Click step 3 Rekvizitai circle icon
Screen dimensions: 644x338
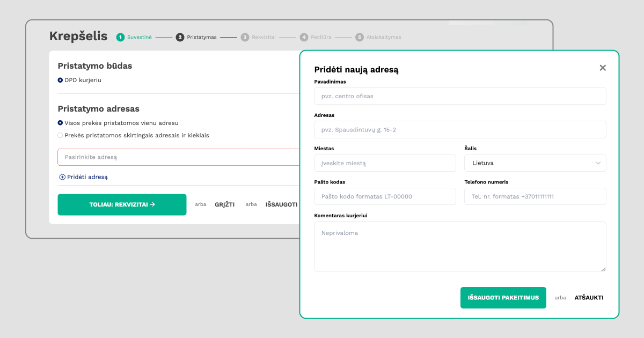[245, 38]
